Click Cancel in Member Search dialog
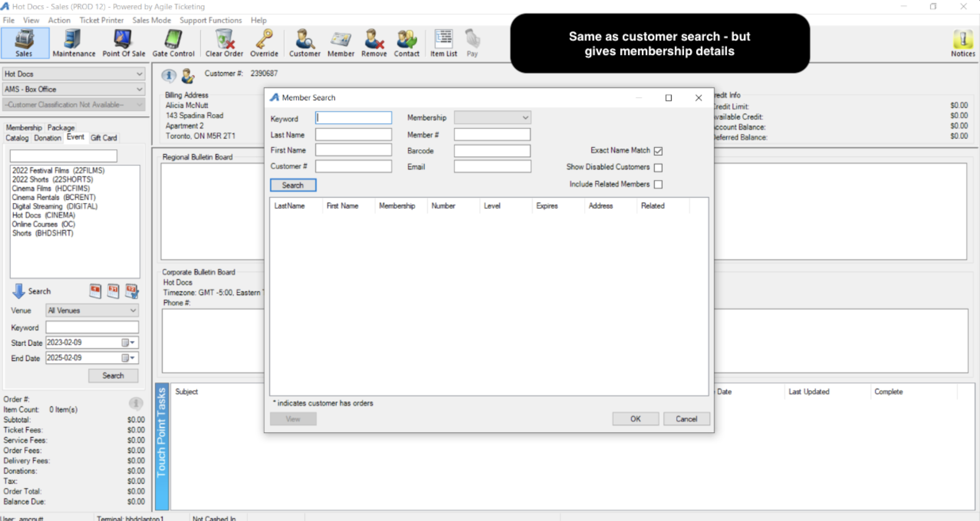This screenshot has width=980, height=521. (686, 419)
